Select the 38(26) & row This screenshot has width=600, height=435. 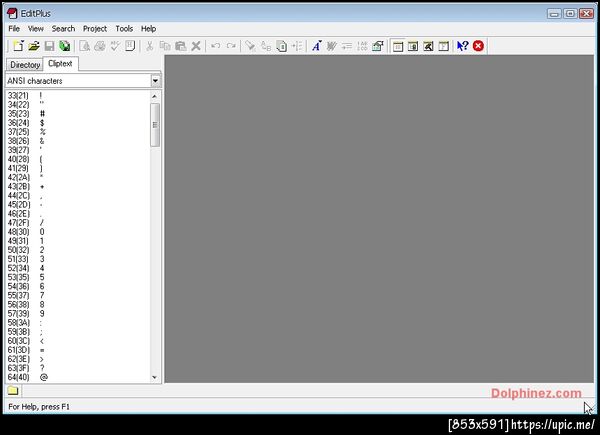(78, 141)
